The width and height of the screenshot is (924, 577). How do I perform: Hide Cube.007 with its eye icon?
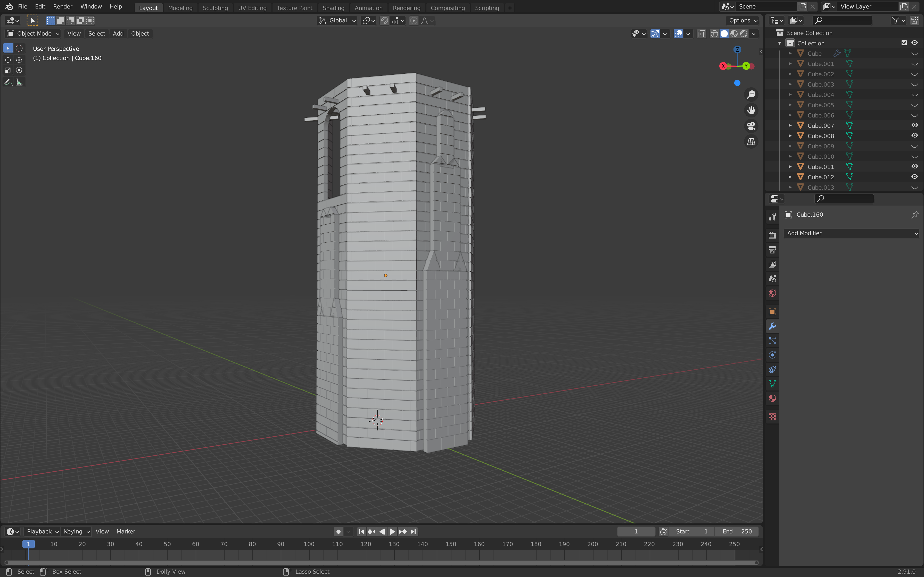tap(914, 125)
